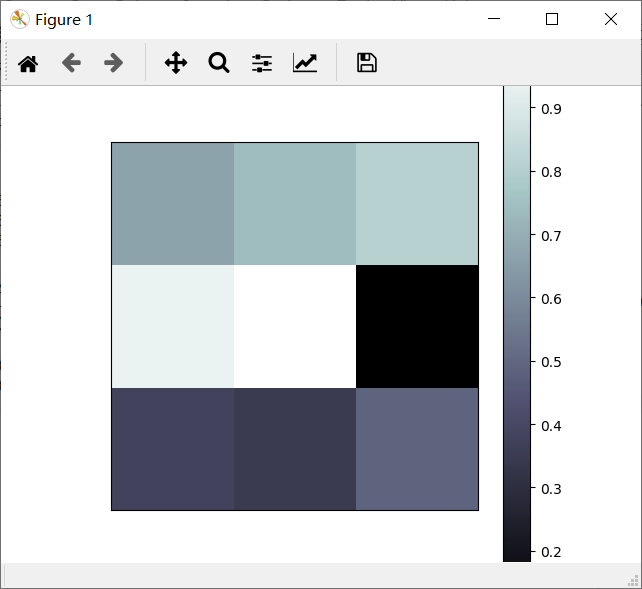Click the 0.7 colorbar tick label
Screen dimensions: 642x589
coord(551,236)
